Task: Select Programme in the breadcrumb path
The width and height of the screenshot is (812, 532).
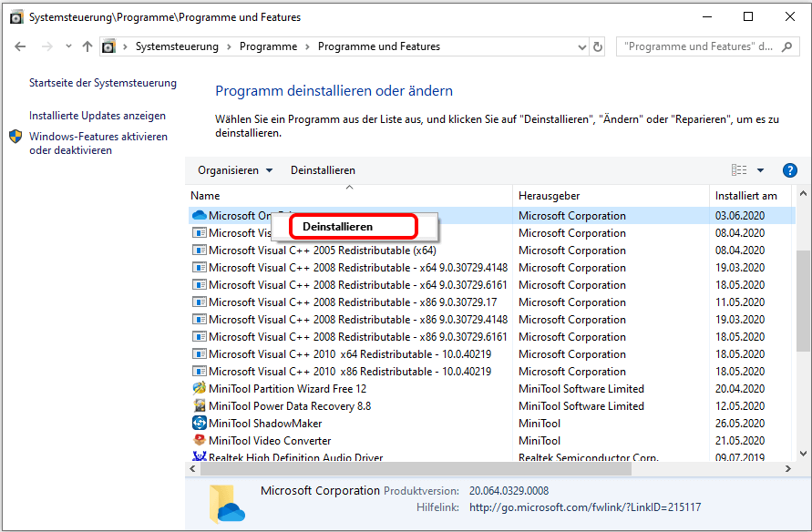Action: (x=268, y=46)
